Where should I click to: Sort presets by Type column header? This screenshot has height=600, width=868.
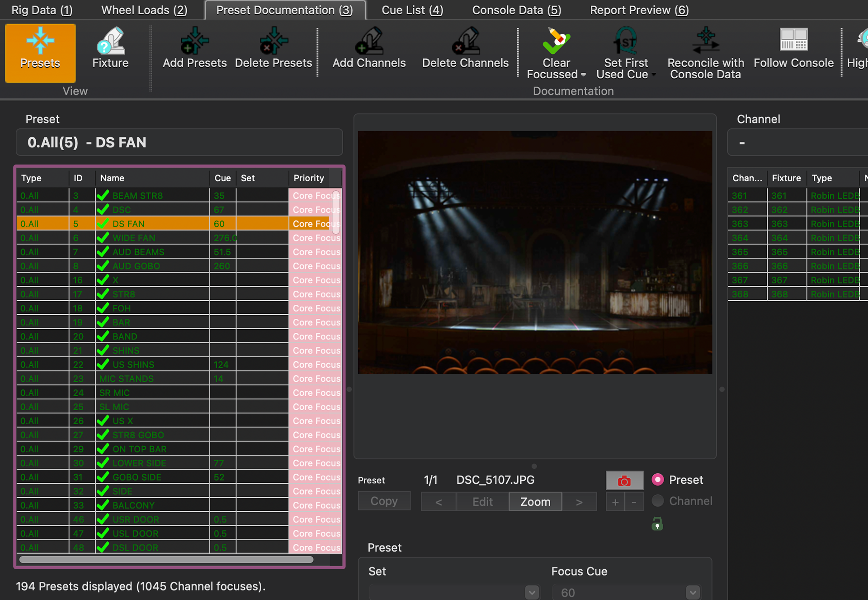42,178
